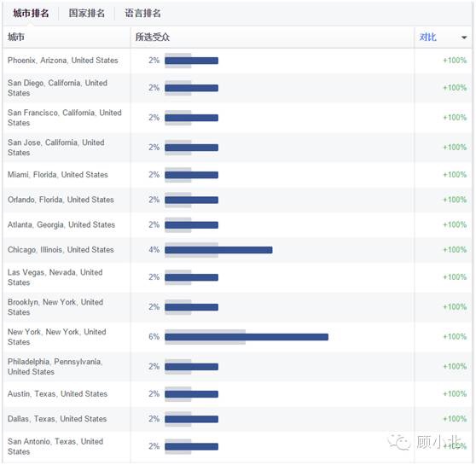Click the Austin, Texas 2% bar
The height and width of the screenshot is (465, 476).
[x=192, y=394]
